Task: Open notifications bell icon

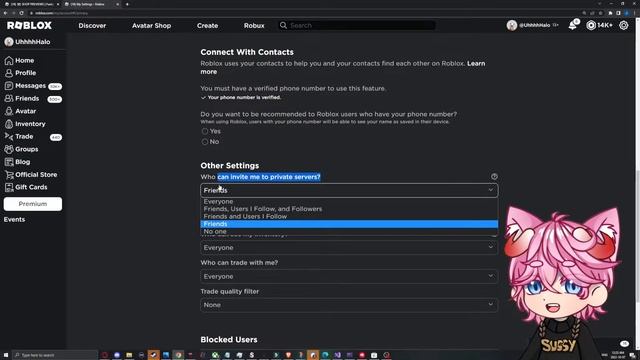Action: click(573, 25)
